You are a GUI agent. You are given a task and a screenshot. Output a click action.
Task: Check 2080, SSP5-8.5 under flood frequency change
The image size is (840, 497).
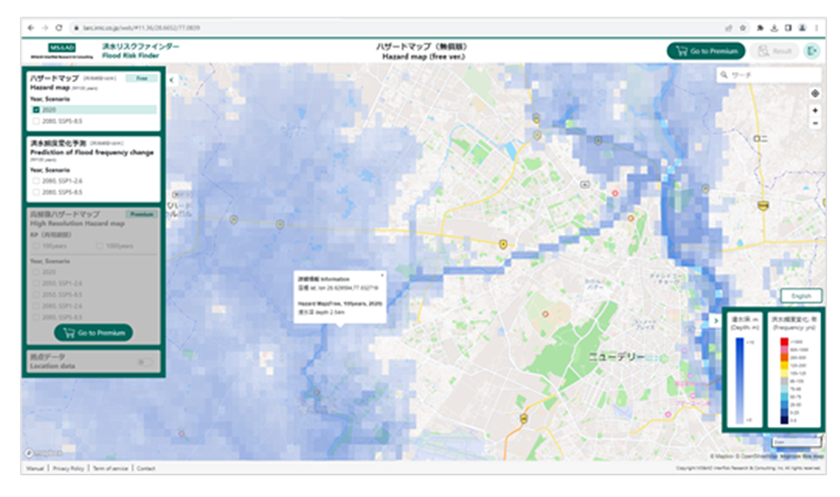36,192
